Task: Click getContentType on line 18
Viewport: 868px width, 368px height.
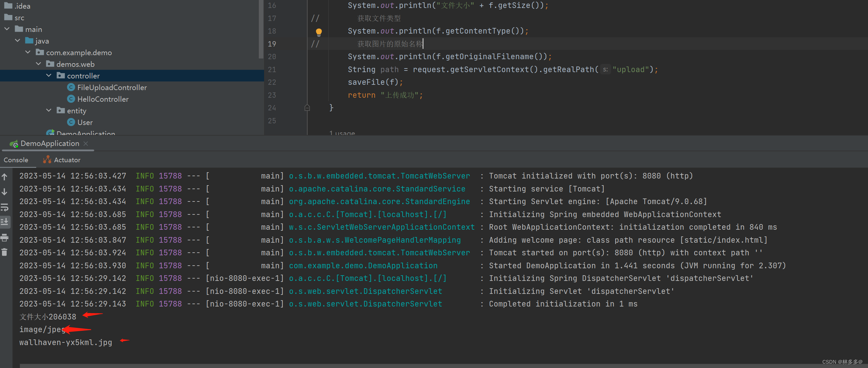Action: (478, 31)
